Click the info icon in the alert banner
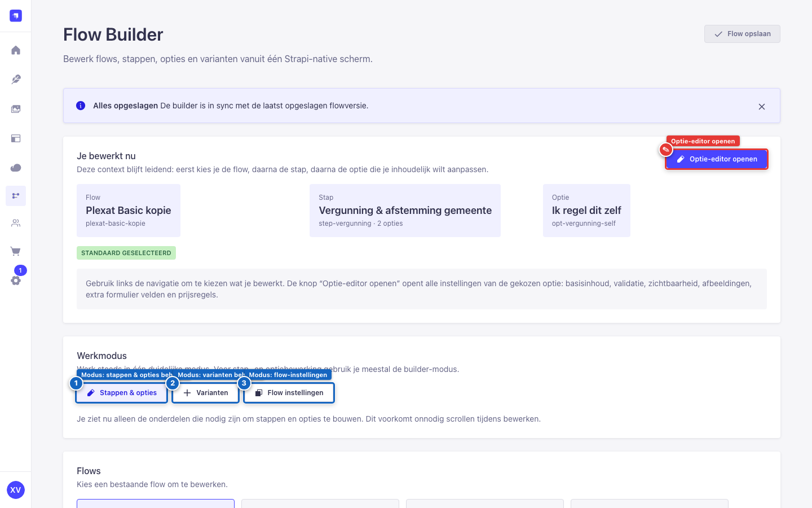 click(81, 106)
